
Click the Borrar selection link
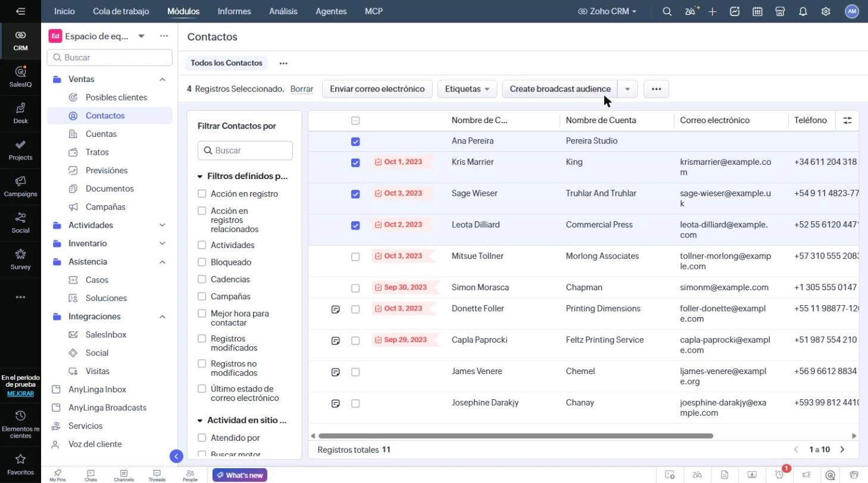pyautogui.click(x=302, y=89)
